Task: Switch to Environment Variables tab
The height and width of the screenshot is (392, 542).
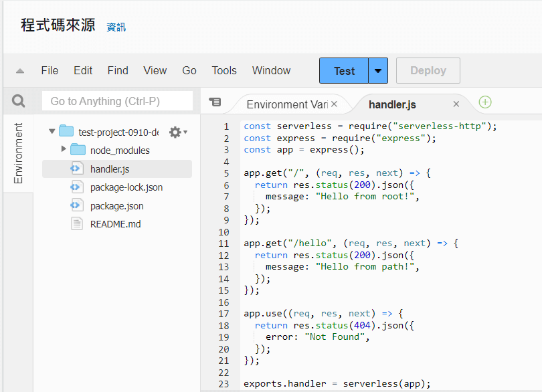Action: pyautogui.click(x=286, y=104)
